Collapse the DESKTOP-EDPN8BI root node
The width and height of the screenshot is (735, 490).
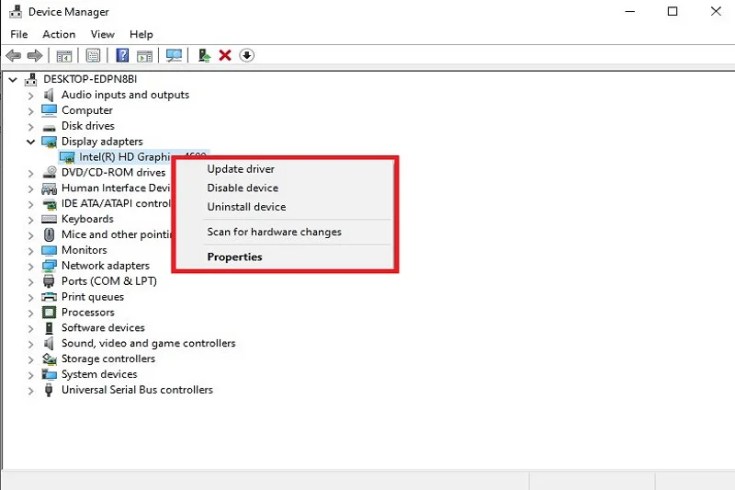[13, 80]
